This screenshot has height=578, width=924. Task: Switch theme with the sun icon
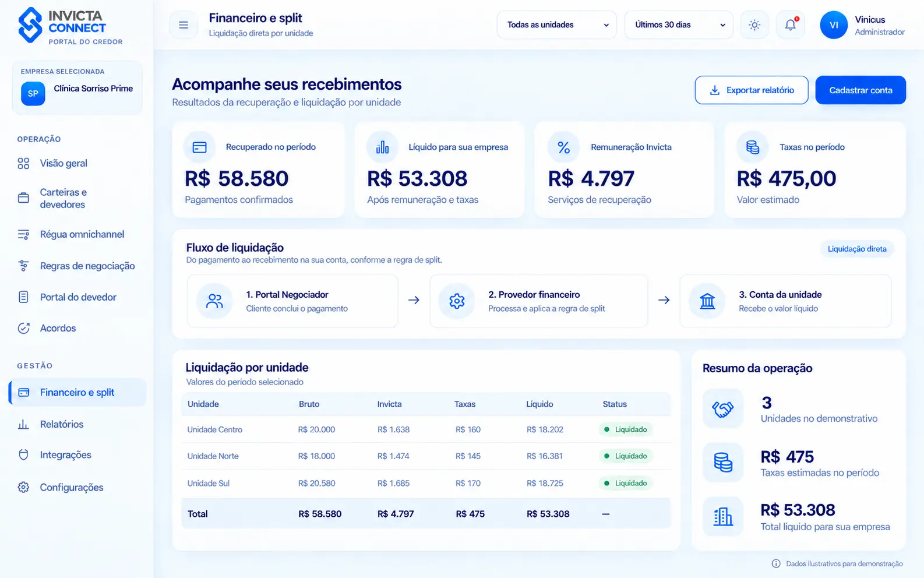754,25
